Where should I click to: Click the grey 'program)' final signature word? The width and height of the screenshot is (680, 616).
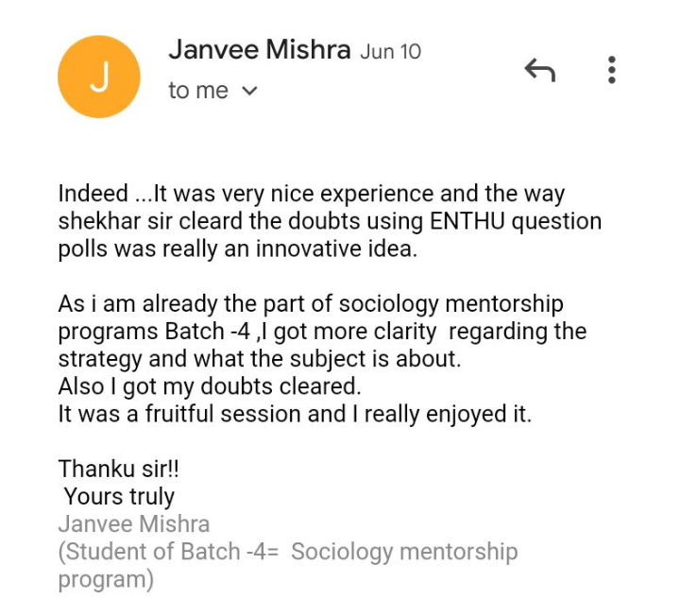click(x=106, y=580)
